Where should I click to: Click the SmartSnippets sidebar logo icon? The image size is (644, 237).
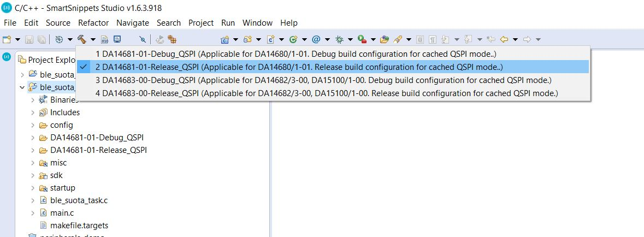pos(7,57)
